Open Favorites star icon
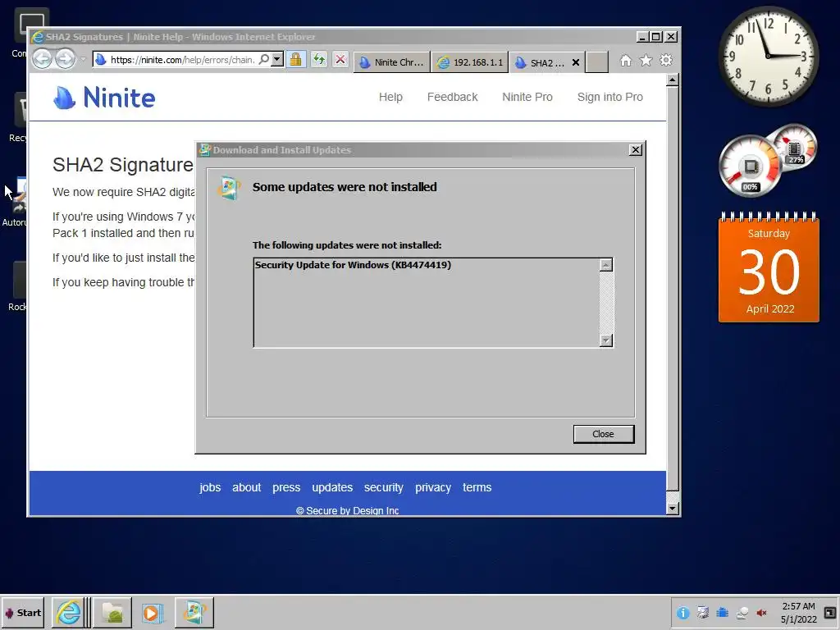 646,61
